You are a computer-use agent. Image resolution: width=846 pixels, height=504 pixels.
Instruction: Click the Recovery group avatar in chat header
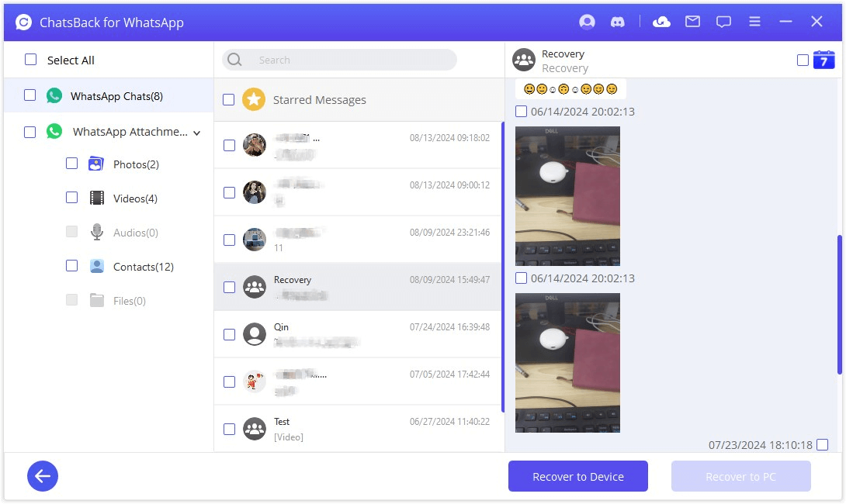point(524,60)
